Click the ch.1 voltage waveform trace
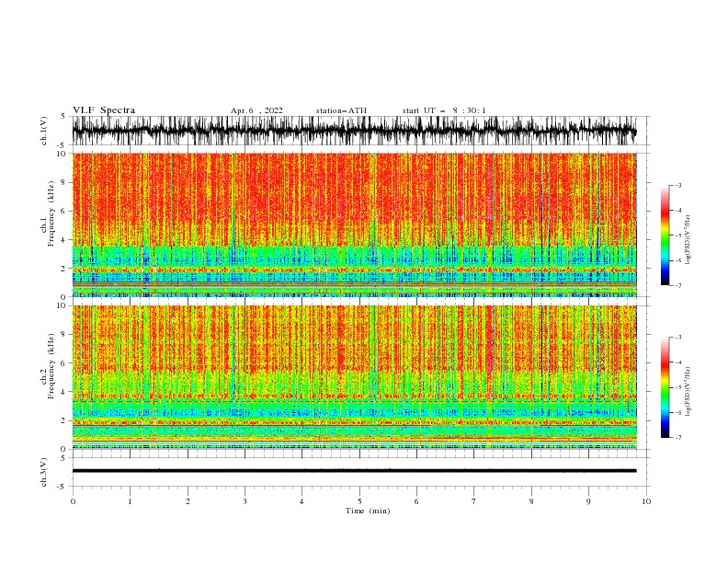 (354, 131)
